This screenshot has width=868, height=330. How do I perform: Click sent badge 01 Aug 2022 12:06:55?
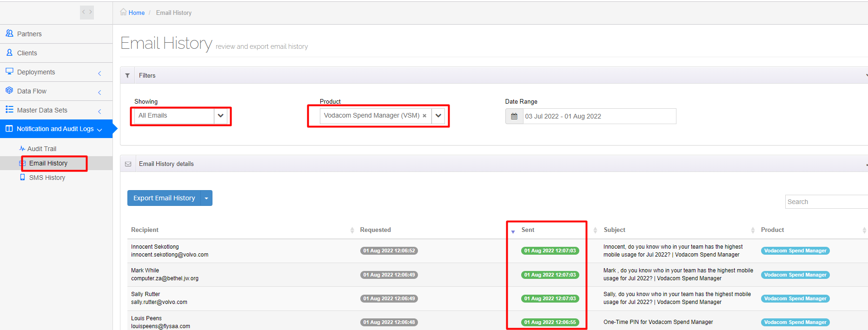pos(550,322)
